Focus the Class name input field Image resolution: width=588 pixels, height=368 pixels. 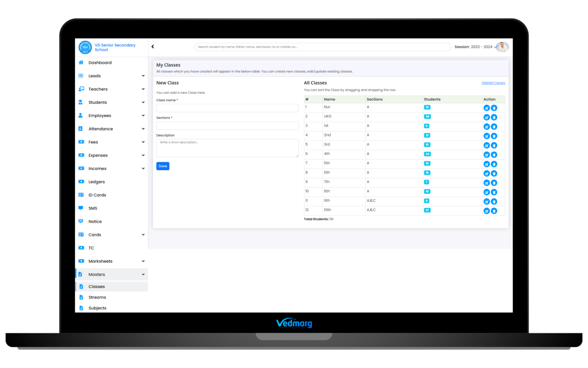(227, 108)
